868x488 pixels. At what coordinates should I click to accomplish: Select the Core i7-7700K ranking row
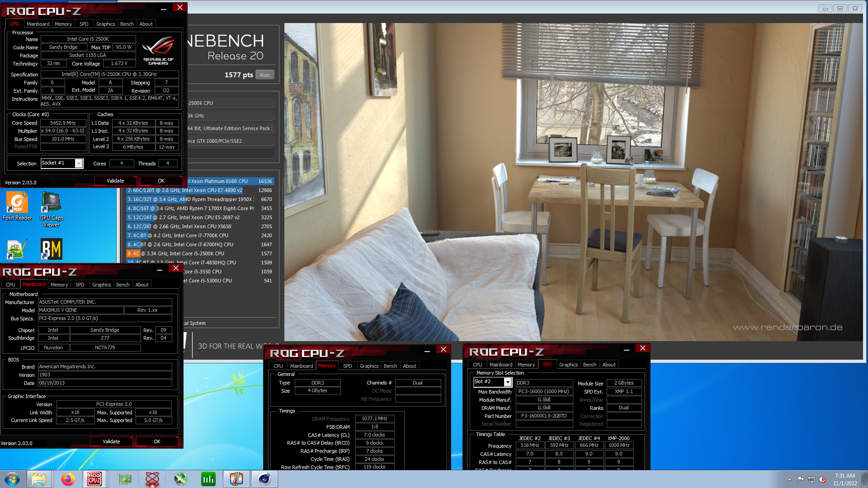point(200,235)
